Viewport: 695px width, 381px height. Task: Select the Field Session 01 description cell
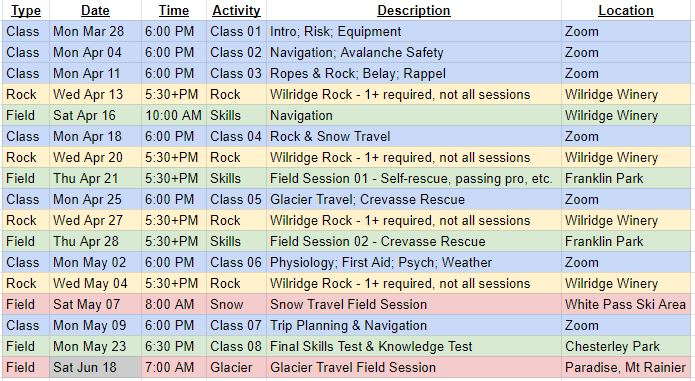pyautogui.click(x=414, y=179)
